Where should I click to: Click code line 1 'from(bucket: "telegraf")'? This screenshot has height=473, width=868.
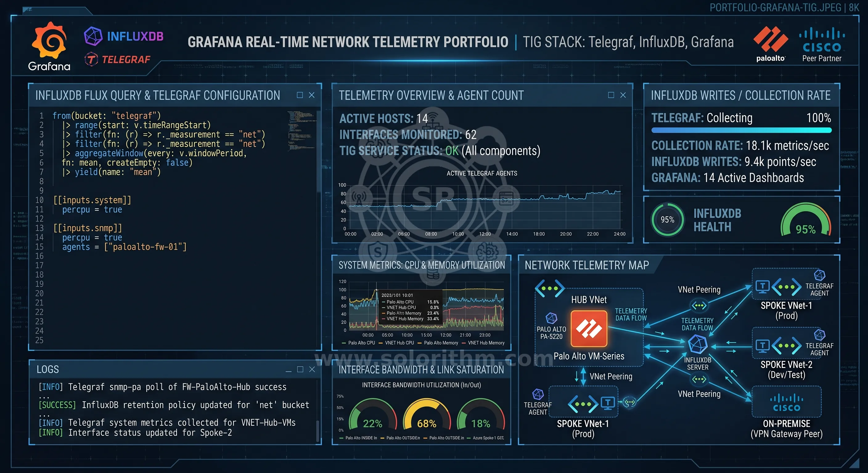coord(106,115)
